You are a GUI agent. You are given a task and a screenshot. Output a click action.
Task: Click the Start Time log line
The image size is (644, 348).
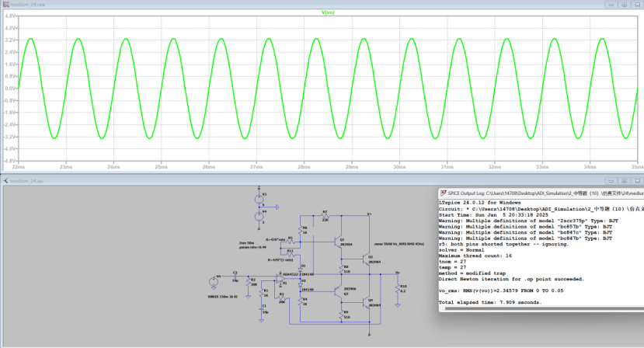coord(493,215)
